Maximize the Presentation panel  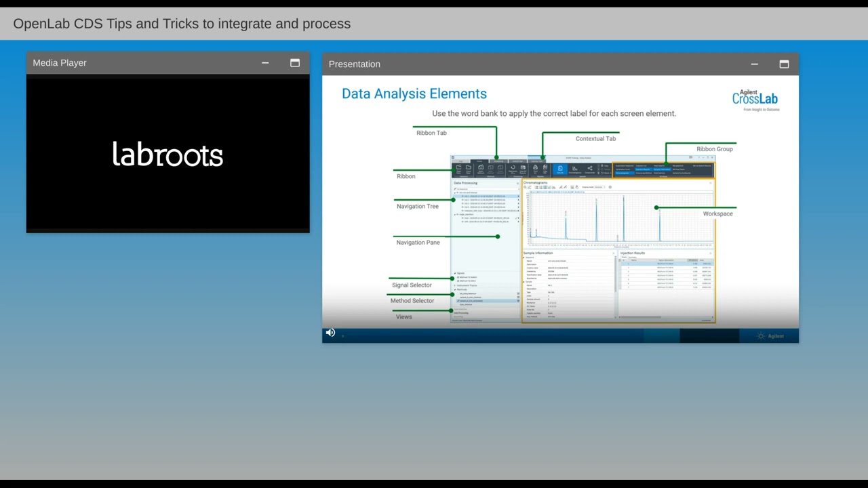784,64
